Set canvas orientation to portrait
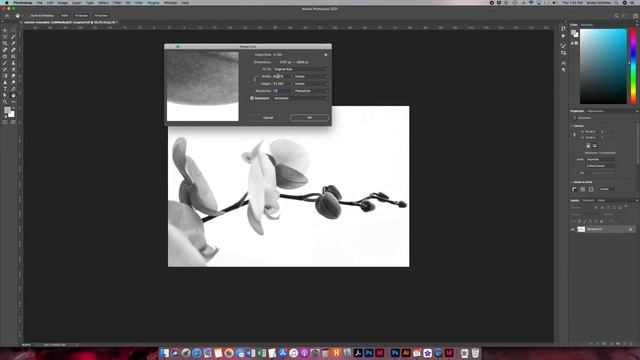 (x=588, y=146)
